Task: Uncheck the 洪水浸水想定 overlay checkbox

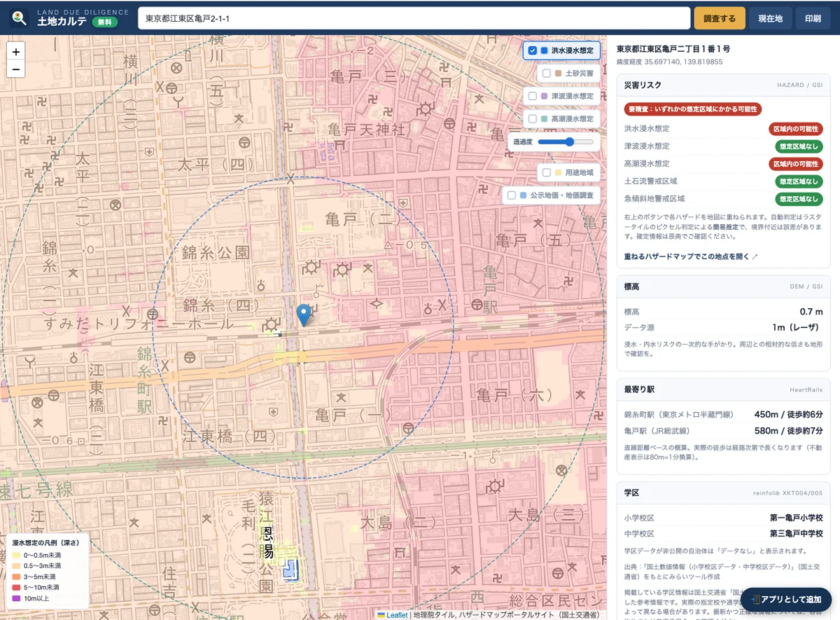Action: pyautogui.click(x=533, y=50)
